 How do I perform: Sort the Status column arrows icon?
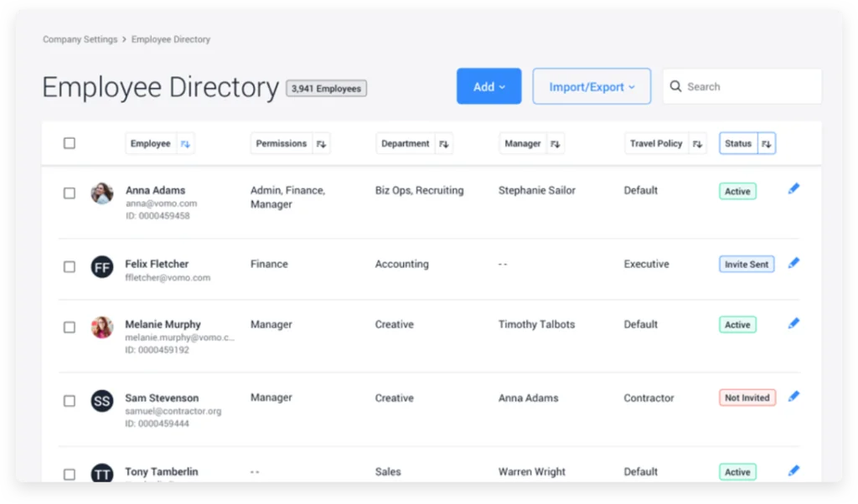(767, 144)
